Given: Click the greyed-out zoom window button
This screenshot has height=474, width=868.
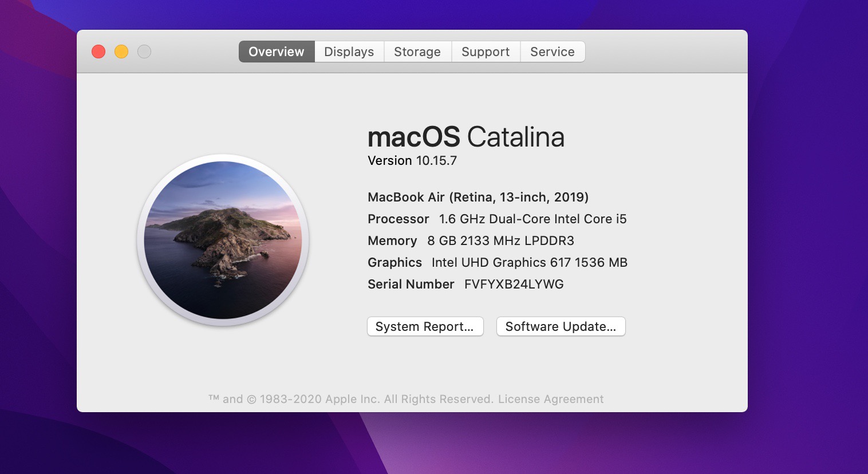Looking at the screenshot, I should pos(144,52).
